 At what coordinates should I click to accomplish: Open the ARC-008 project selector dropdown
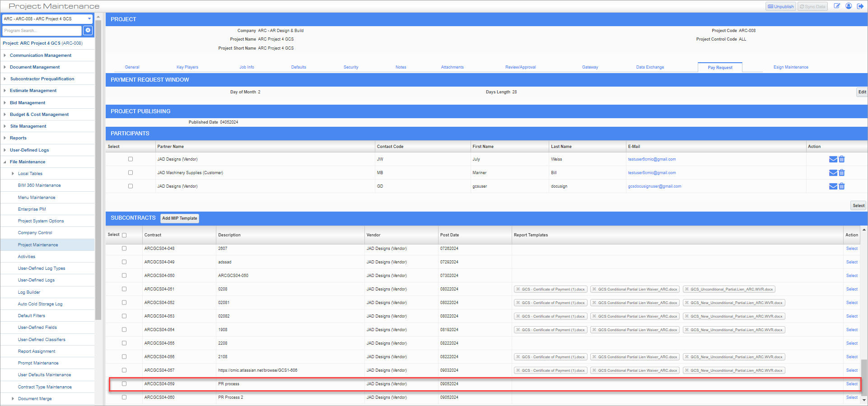(x=47, y=19)
